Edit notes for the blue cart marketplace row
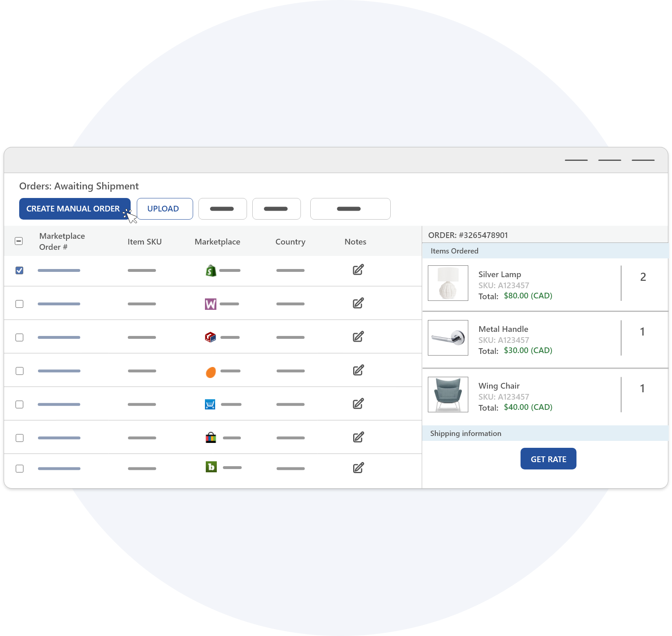This screenshot has width=672, height=636. [x=358, y=404]
